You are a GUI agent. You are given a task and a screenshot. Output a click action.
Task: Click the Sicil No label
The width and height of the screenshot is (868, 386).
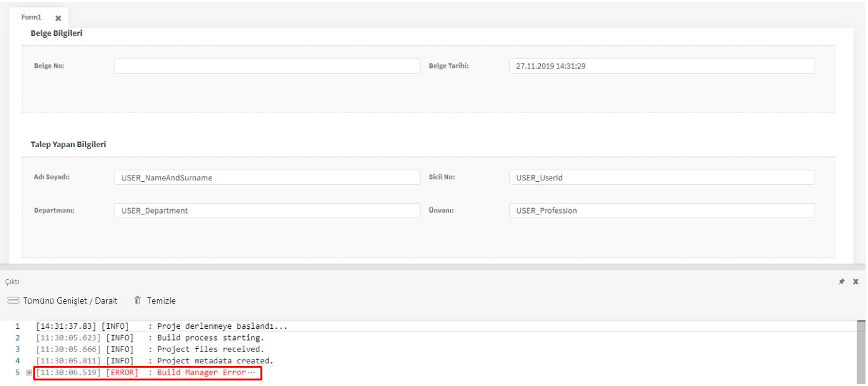pyautogui.click(x=442, y=177)
